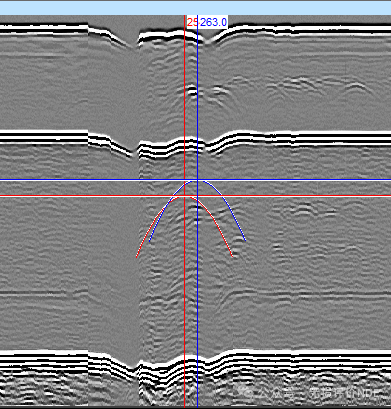Click the bright defect indication between vertical cursors

[x=192, y=90]
